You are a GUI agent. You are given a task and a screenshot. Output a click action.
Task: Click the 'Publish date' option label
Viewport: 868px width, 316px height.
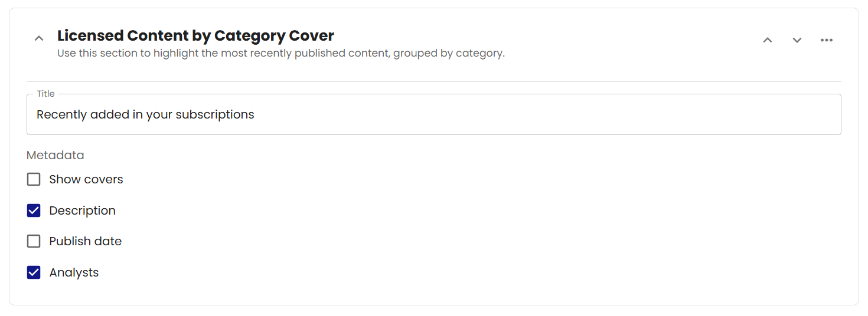pos(86,241)
